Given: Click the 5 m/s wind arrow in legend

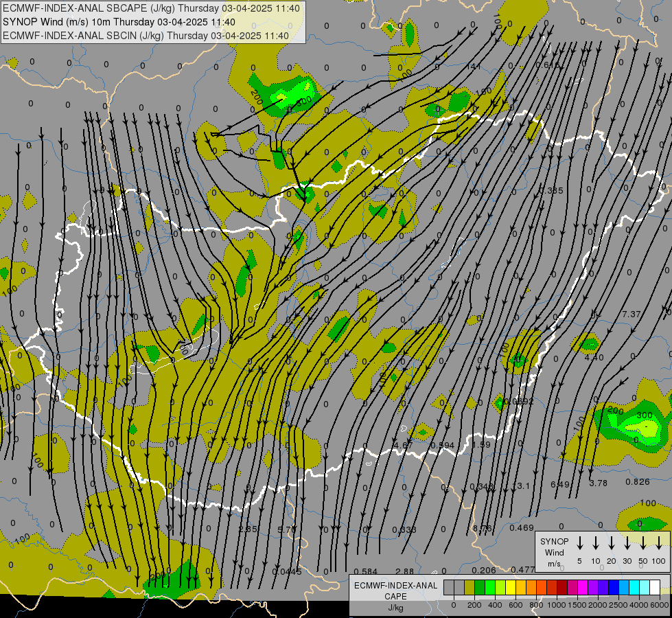Looking at the screenshot, I should click(x=580, y=543).
